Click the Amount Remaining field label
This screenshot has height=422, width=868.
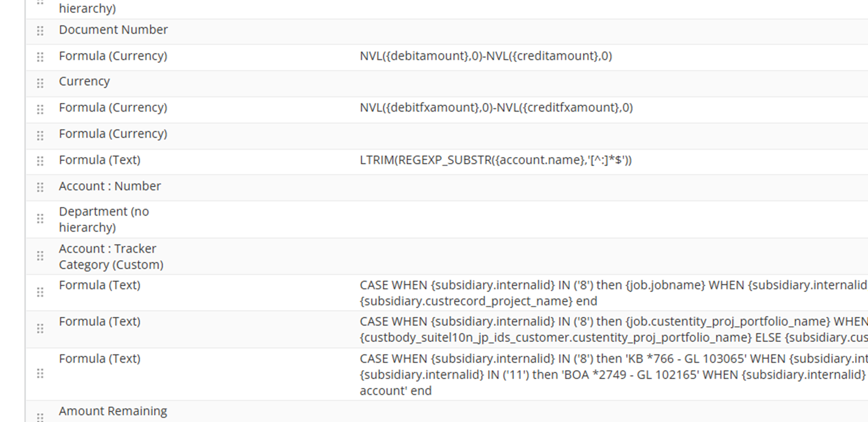tap(113, 411)
